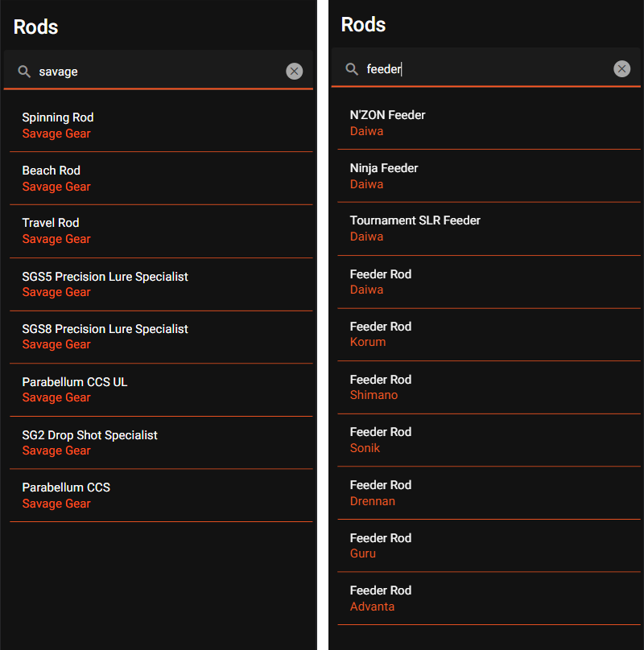The image size is (644, 650).
Task: Click the search magnifier icon beside 'savage'
Action: tap(24, 72)
